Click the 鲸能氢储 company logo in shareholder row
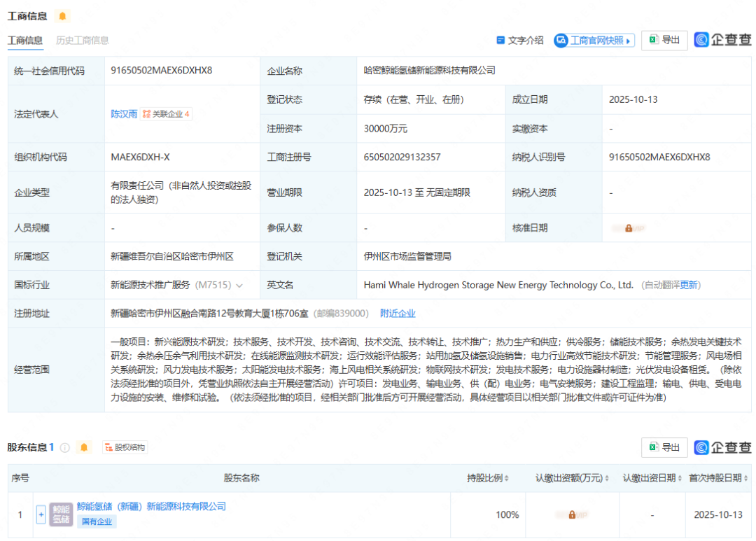This screenshot has width=756, height=541. pyautogui.click(x=60, y=514)
